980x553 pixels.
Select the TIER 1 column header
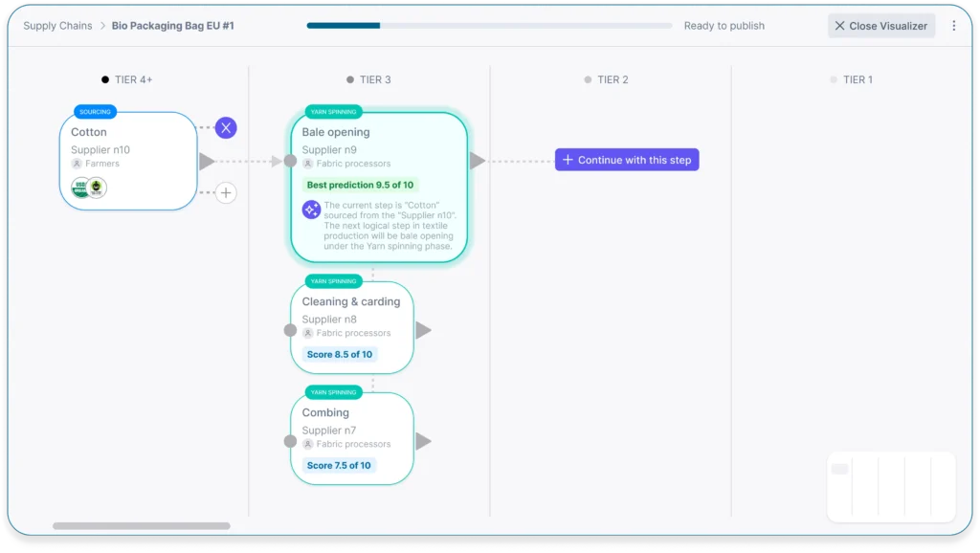click(x=851, y=79)
